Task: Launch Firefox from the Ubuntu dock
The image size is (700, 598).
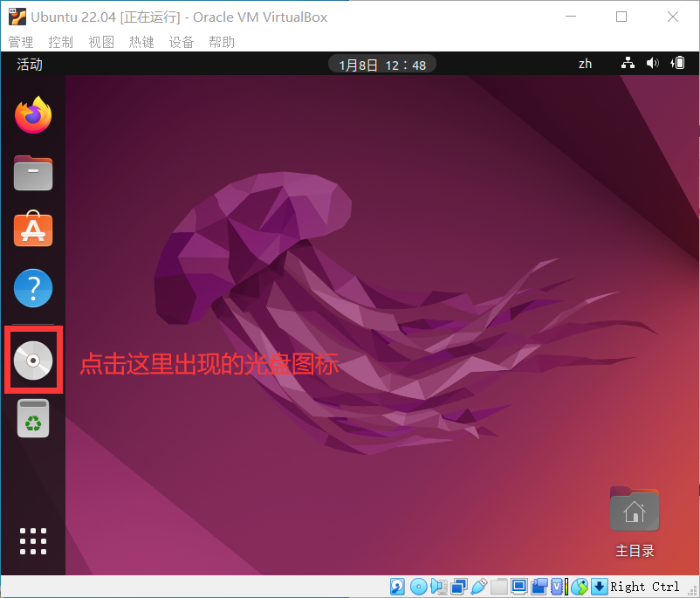Action: 33,114
